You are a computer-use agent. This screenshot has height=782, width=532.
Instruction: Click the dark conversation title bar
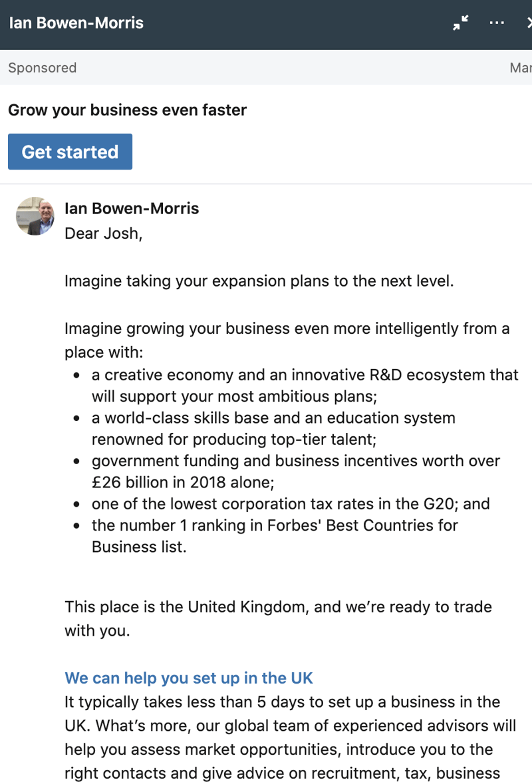click(x=266, y=23)
